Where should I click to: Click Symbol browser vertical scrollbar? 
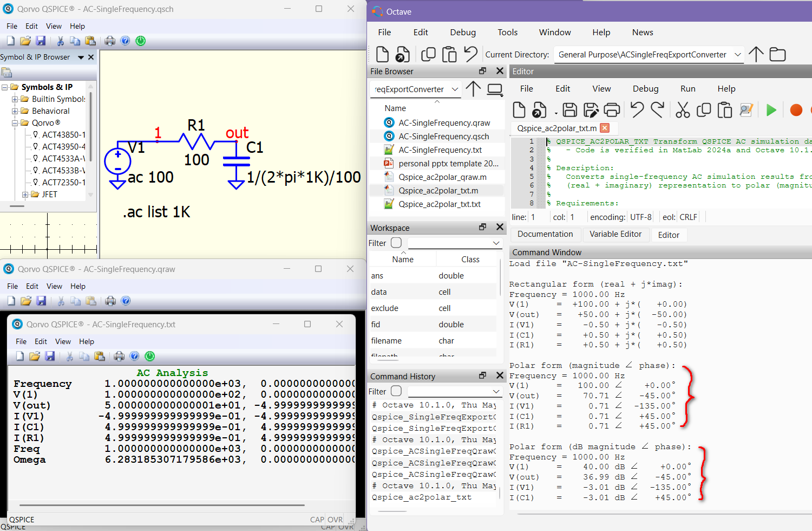coord(90,128)
